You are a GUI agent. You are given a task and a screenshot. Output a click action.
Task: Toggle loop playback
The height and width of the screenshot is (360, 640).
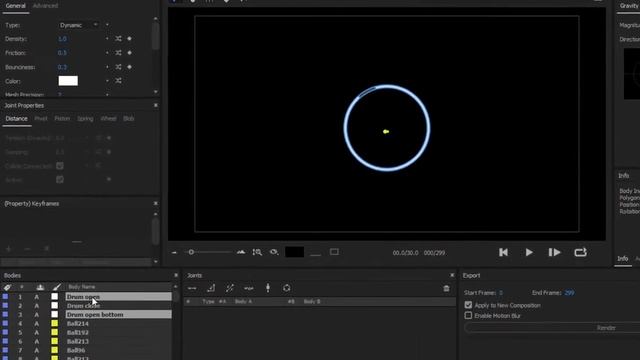pyautogui.click(x=580, y=253)
